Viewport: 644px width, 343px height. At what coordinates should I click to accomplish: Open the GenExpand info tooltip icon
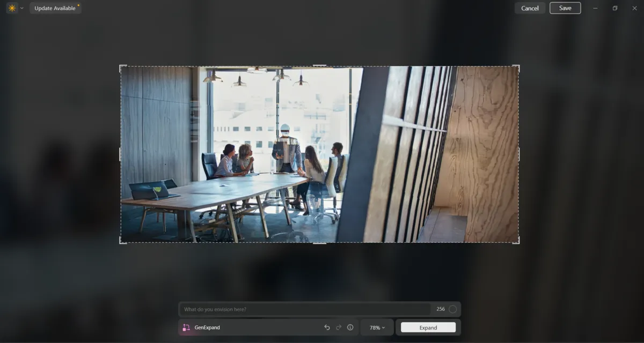click(350, 327)
